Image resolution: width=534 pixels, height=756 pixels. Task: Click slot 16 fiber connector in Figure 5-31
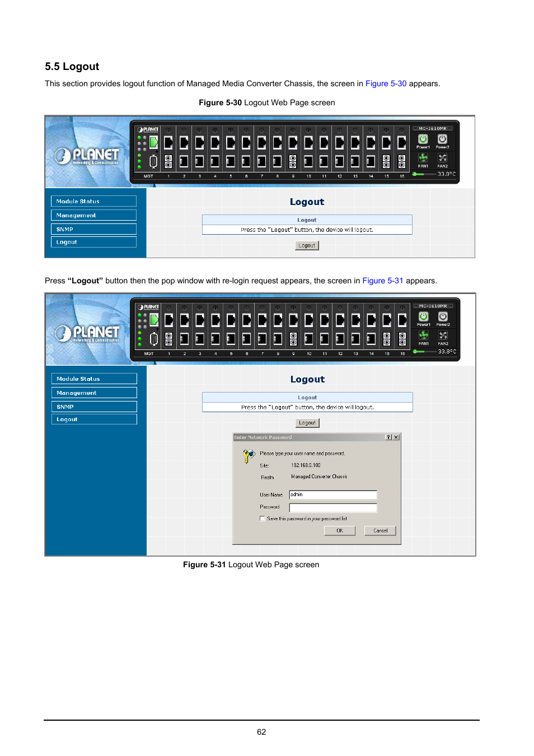402,339
